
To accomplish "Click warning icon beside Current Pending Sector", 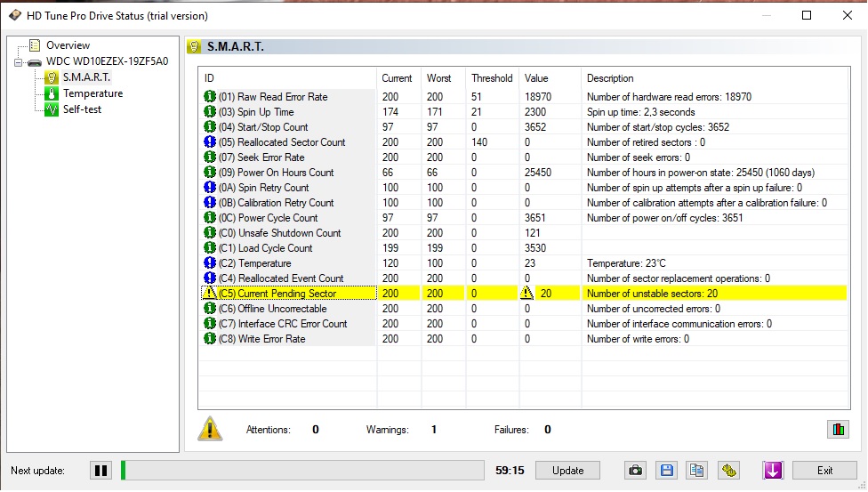I will pyautogui.click(x=209, y=293).
